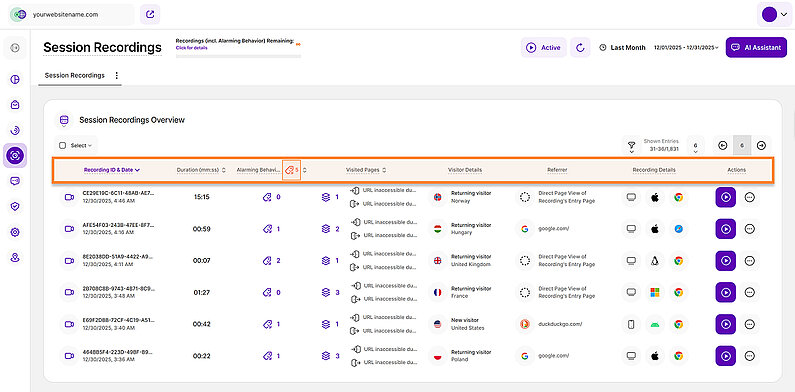Sort by Visited Pages column
795x392 pixels.
[366, 170]
